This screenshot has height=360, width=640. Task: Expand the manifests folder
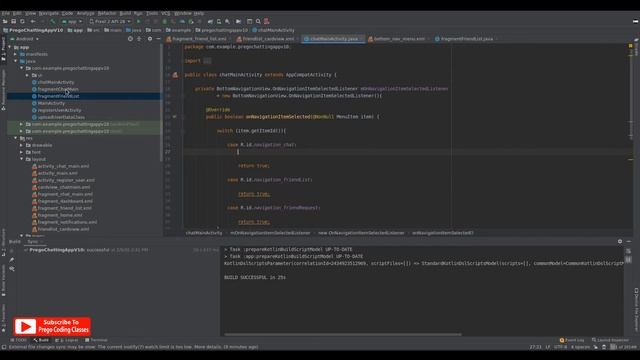pos(16,54)
